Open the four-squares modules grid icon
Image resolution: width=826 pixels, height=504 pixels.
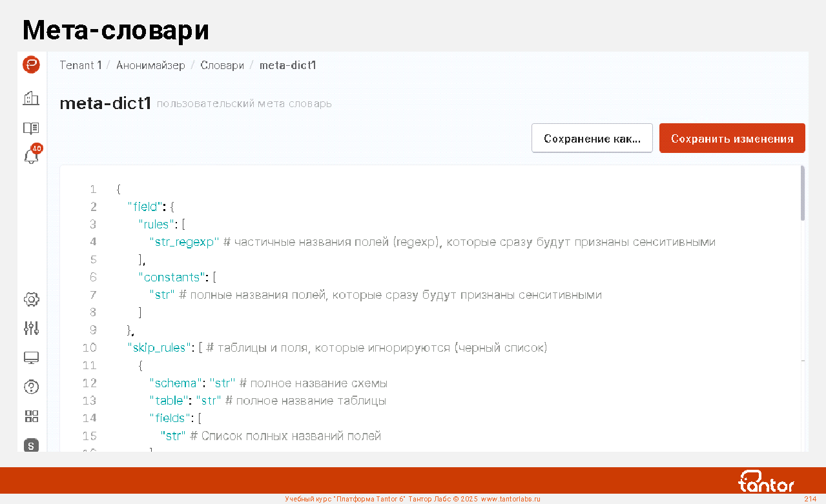click(x=31, y=416)
